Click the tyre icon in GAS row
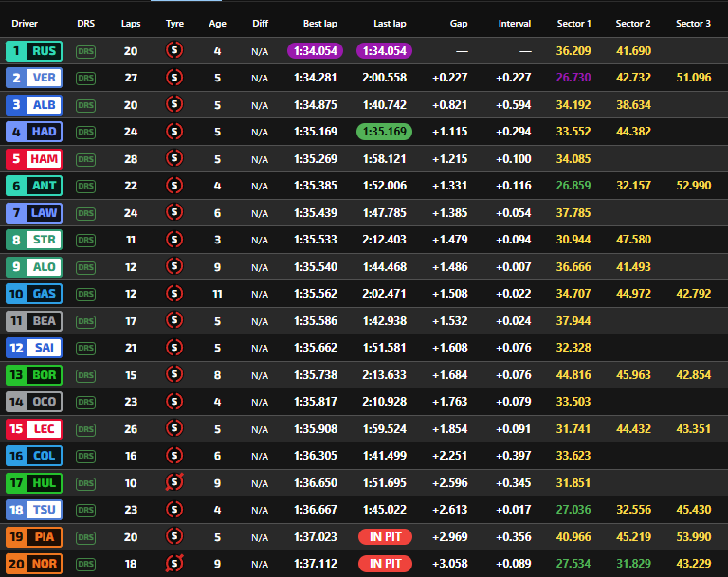 click(174, 294)
